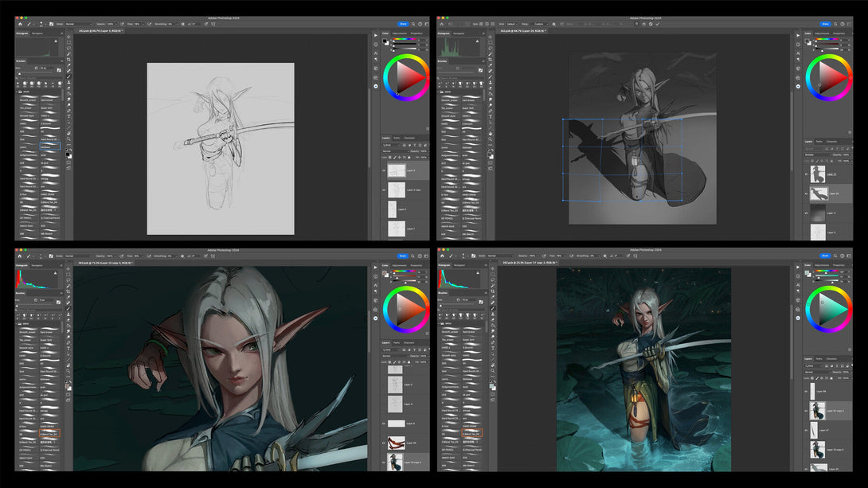Toggle pressure-for-opacity icon in top-left window options

[123, 24]
